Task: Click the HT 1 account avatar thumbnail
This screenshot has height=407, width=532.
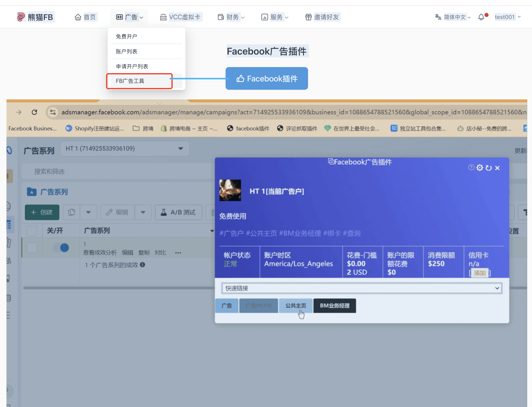Action: point(230,190)
